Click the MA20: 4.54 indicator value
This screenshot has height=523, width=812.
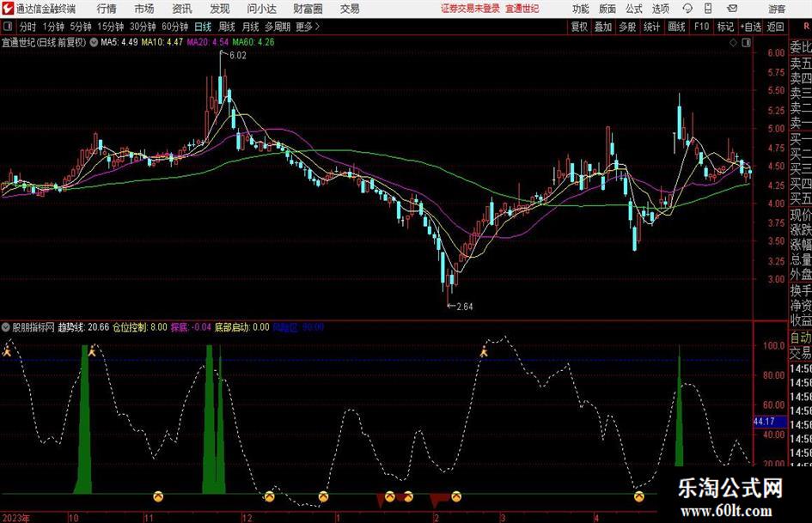pyautogui.click(x=208, y=42)
